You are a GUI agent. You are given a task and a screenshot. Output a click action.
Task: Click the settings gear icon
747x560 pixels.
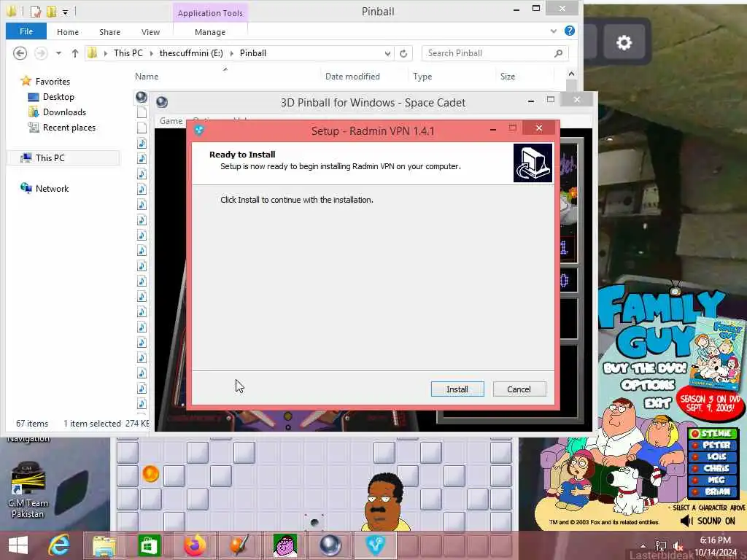pos(624,42)
